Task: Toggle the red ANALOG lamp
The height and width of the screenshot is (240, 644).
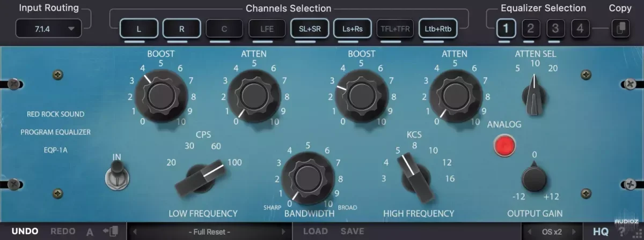Action: tap(504, 146)
